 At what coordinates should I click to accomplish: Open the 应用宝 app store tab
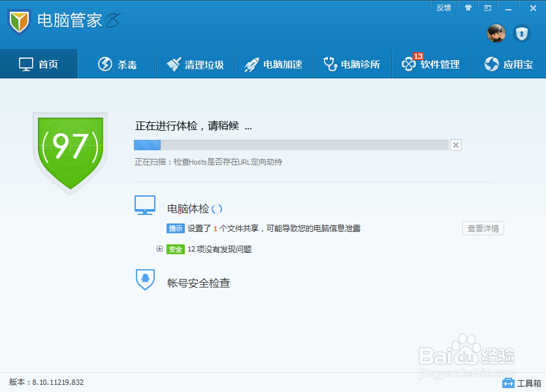click(508, 64)
